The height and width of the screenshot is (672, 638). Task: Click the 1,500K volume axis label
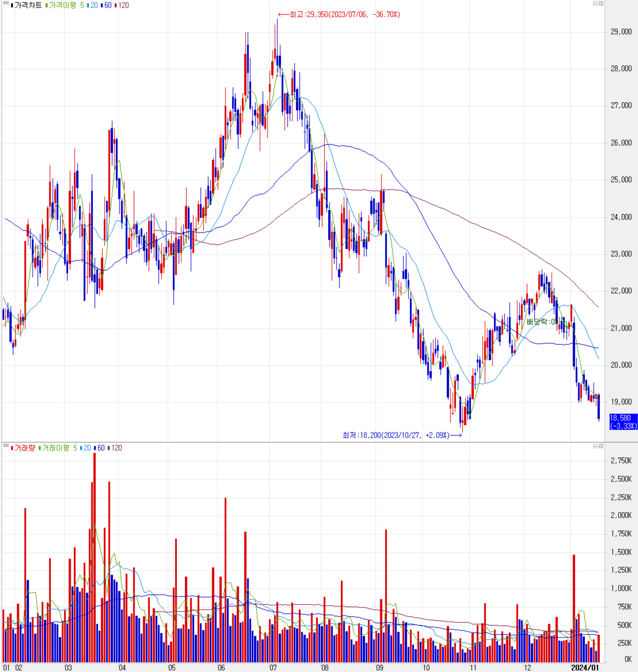[x=621, y=552]
